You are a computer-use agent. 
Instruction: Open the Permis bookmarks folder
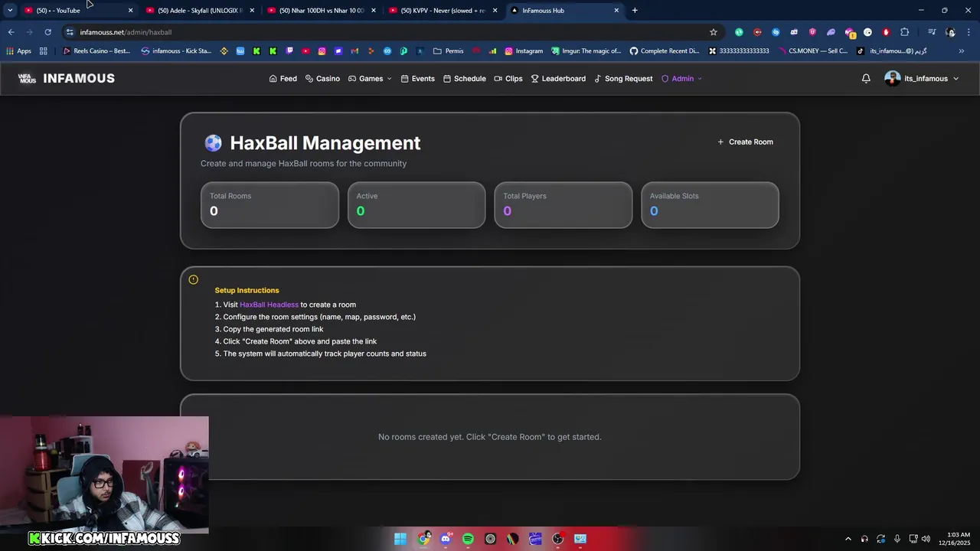[x=448, y=51]
